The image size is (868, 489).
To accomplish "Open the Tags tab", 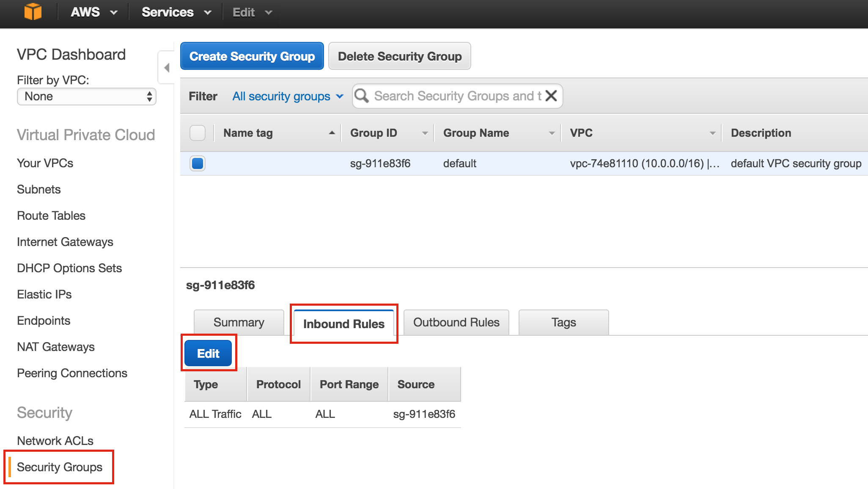I will click(564, 323).
